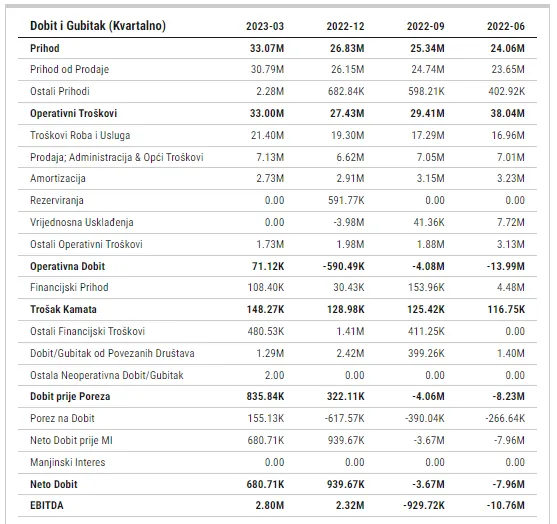Image resolution: width=557 pixels, height=524 pixels.
Task: Click the Porez na Dobit label
Action: coord(62,418)
